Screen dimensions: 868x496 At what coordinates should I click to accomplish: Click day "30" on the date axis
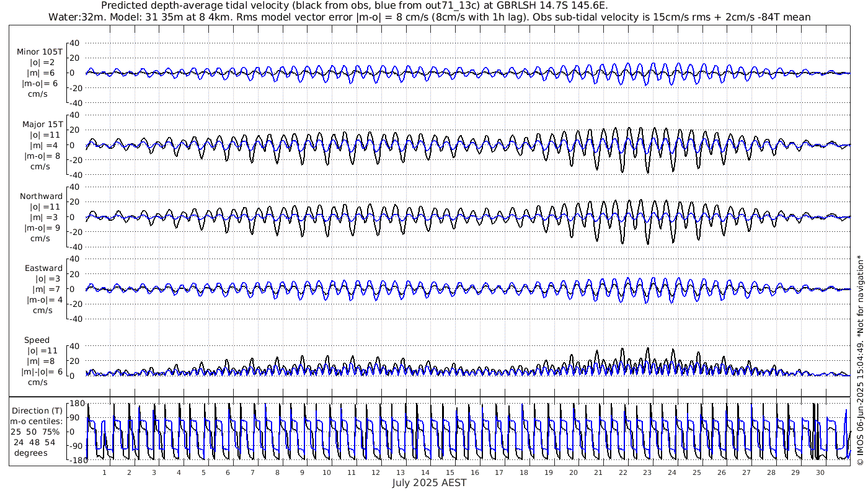pyautogui.click(x=820, y=472)
